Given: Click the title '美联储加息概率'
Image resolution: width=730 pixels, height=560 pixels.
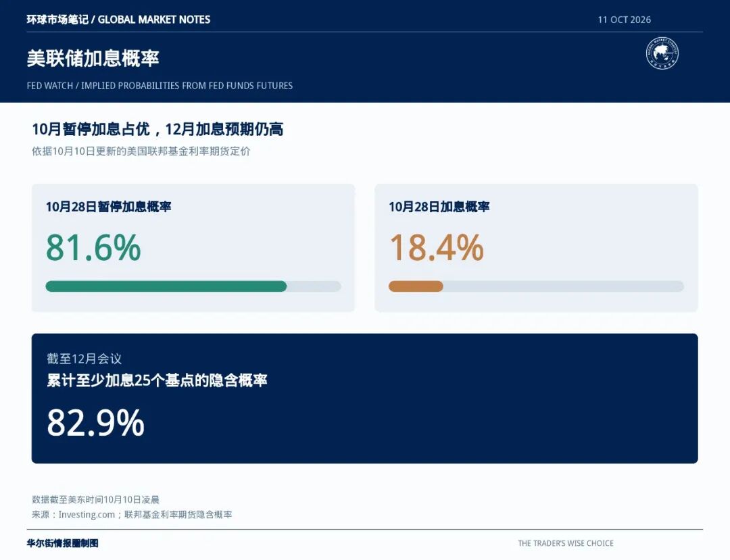Looking at the screenshot, I should 93,58.
